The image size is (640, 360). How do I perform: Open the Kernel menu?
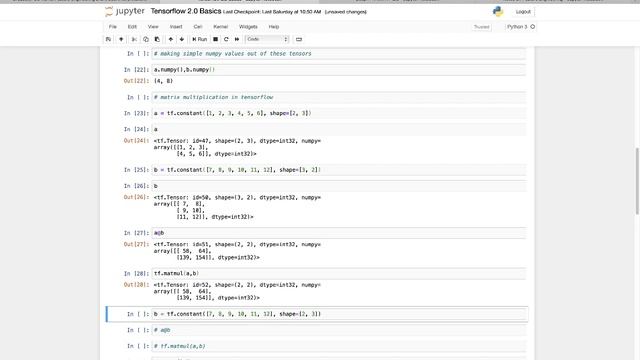click(x=220, y=27)
